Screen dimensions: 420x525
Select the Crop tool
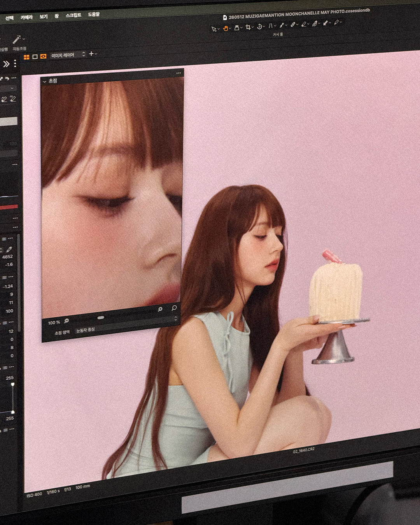[x=248, y=27]
